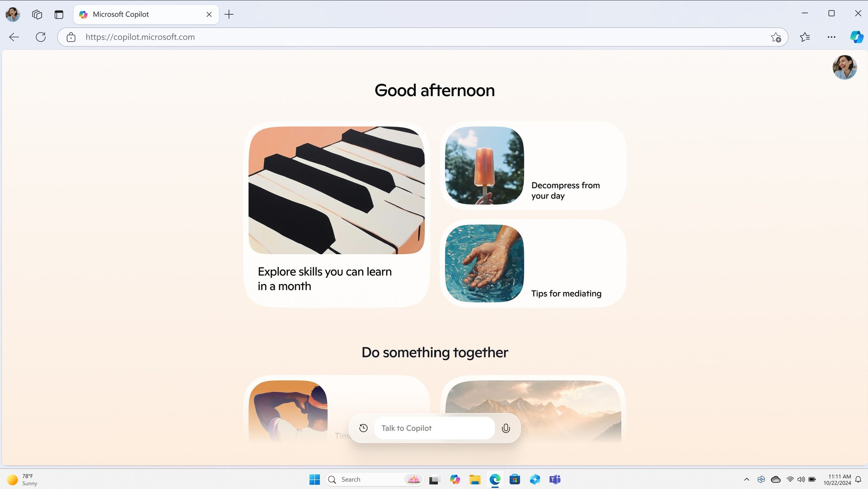Screen dimensions: 868x489
Task: Click the back navigation arrow
Action: [x=14, y=37]
